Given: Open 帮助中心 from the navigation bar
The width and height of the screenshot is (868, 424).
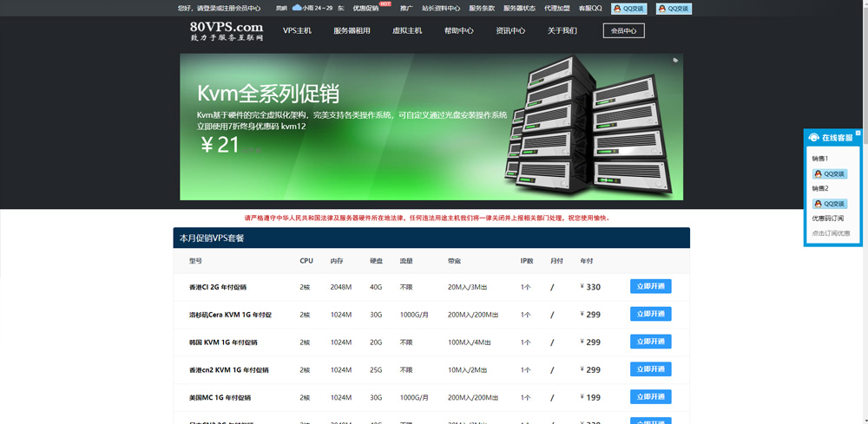Looking at the screenshot, I should tap(458, 30).
